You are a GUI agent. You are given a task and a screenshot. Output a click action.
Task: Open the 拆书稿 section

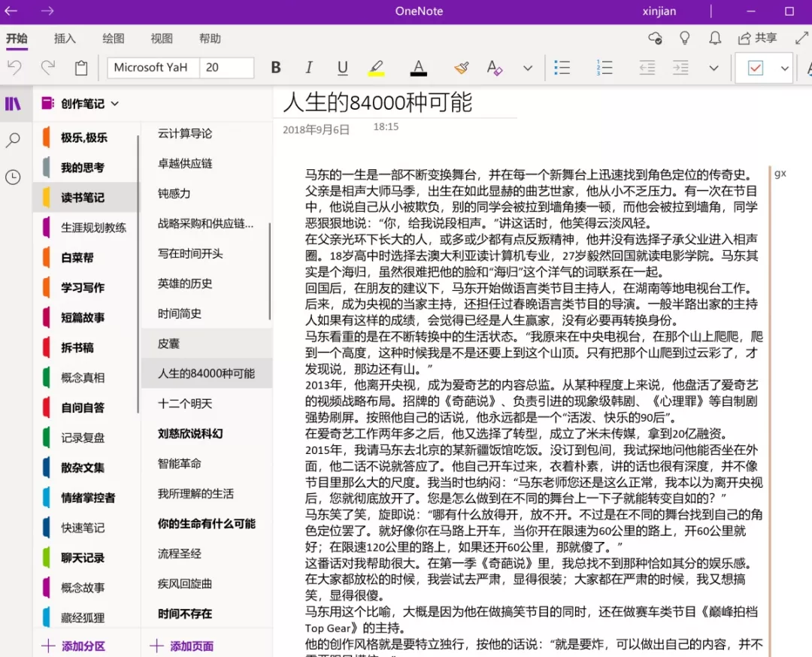pyautogui.click(x=86, y=347)
